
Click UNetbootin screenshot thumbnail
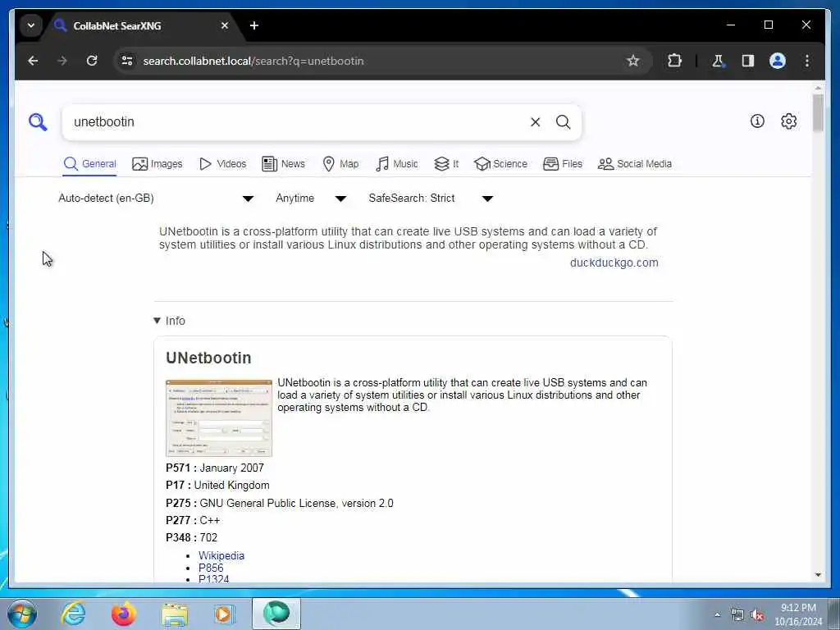coord(219,418)
